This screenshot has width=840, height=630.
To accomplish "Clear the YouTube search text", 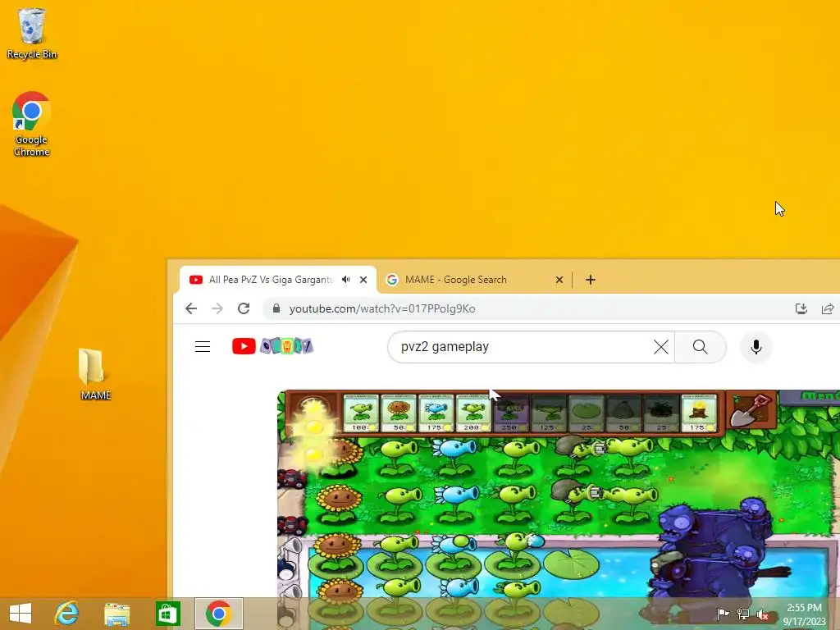I will click(x=661, y=347).
